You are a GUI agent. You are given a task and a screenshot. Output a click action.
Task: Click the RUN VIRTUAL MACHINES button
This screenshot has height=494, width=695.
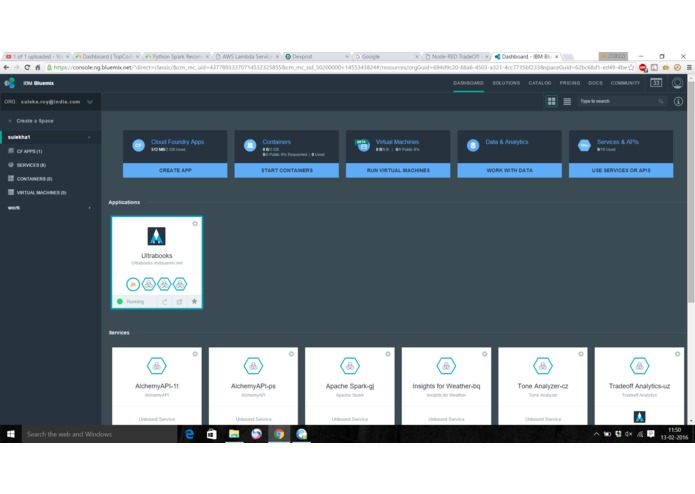(x=398, y=171)
